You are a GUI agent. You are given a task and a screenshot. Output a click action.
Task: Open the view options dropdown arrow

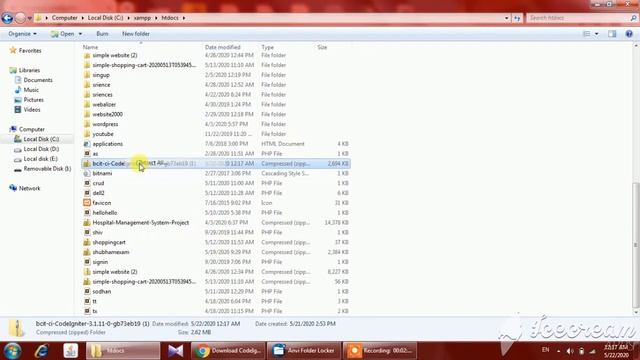596,34
